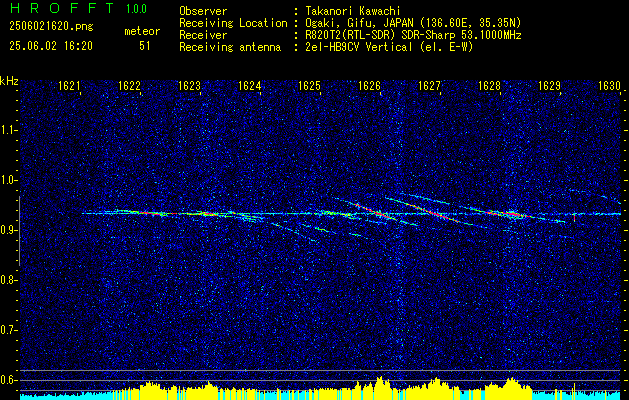Click the date stamp 25.06.02 16:20

point(51,46)
